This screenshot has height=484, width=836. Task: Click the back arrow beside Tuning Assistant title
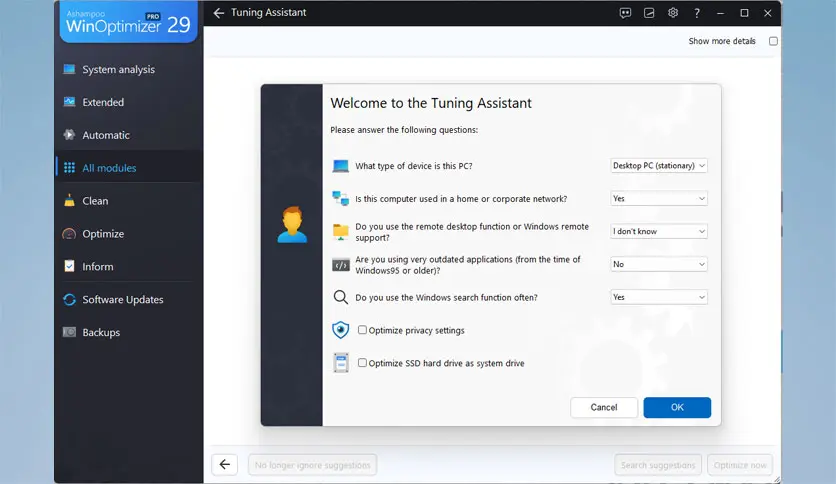coord(219,13)
